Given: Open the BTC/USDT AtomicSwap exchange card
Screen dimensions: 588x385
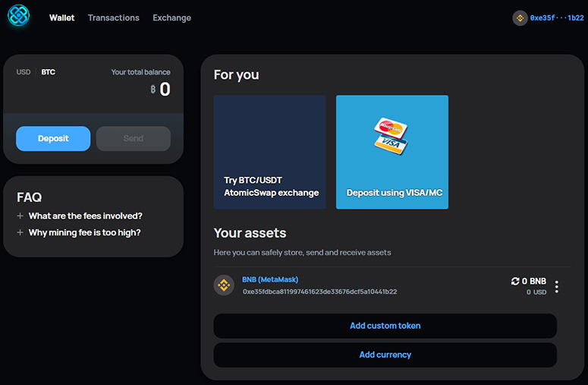Looking at the screenshot, I should click(269, 152).
